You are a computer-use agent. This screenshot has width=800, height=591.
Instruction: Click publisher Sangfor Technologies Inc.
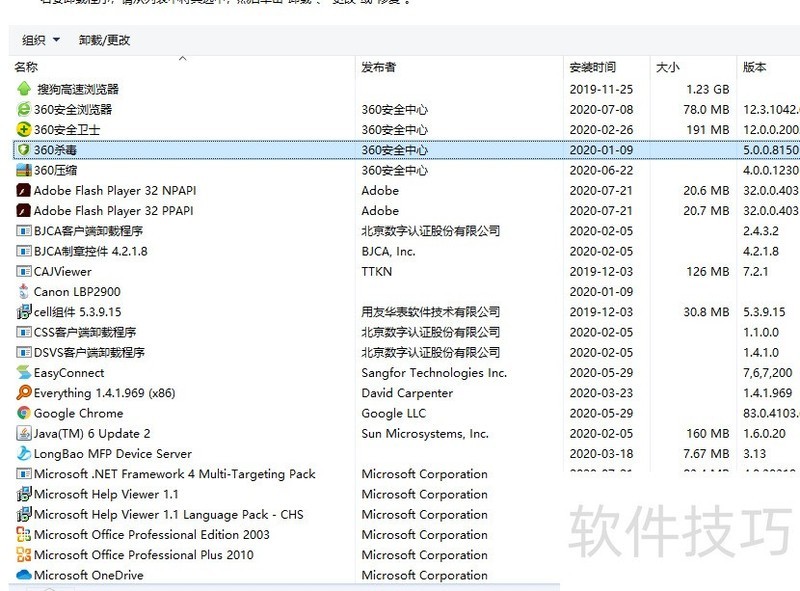click(434, 373)
